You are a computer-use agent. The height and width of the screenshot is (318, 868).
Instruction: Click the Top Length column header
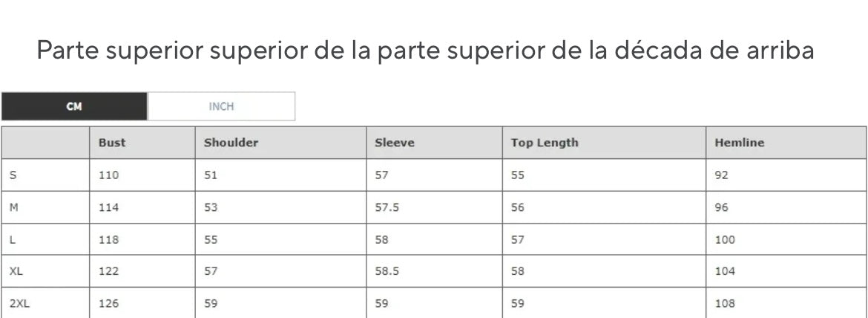(x=545, y=143)
